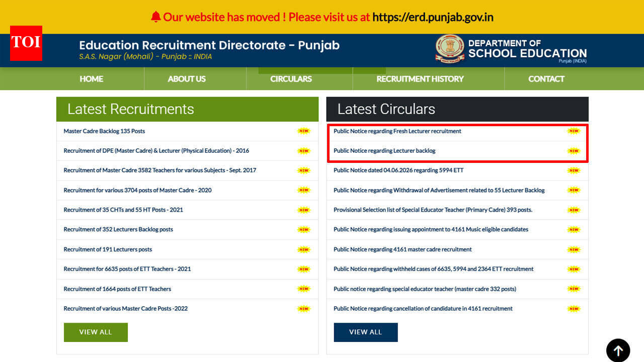Click NEW badge beside 191 Lecturers posts
The image size is (644, 362).
304,249
